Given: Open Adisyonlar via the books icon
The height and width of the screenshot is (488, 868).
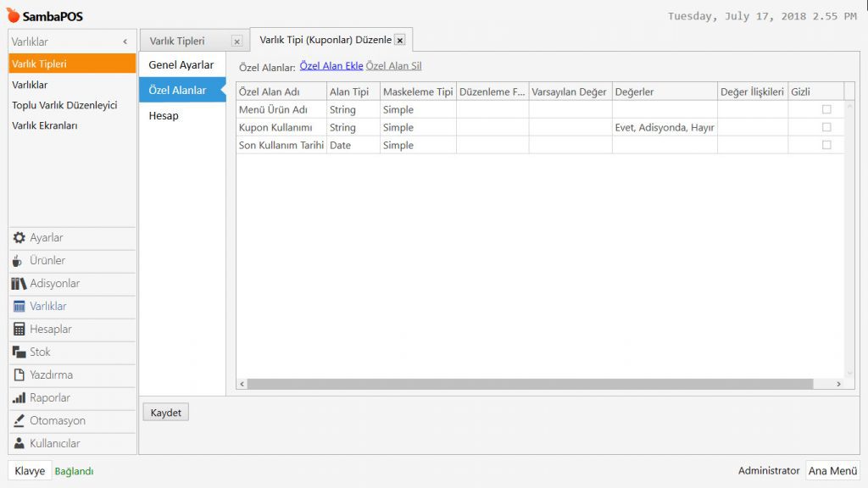Looking at the screenshot, I should click(19, 284).
